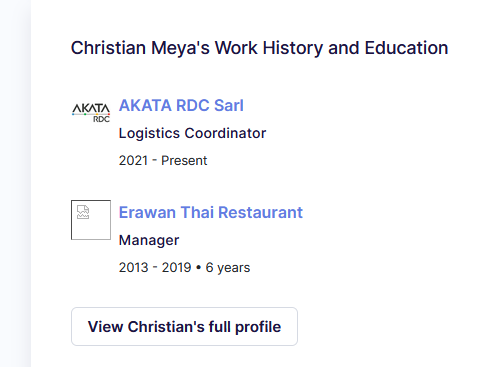View Christian's full profile button

pyautogui.click(x=184, y=326)
